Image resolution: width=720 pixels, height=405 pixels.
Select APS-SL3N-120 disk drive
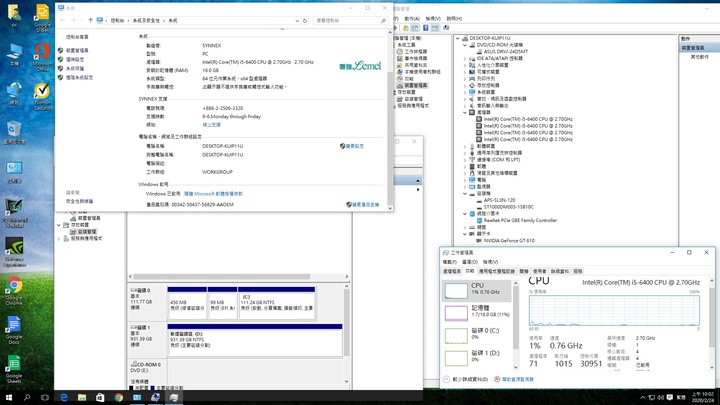pyautogui.click(x=499, y=200)
